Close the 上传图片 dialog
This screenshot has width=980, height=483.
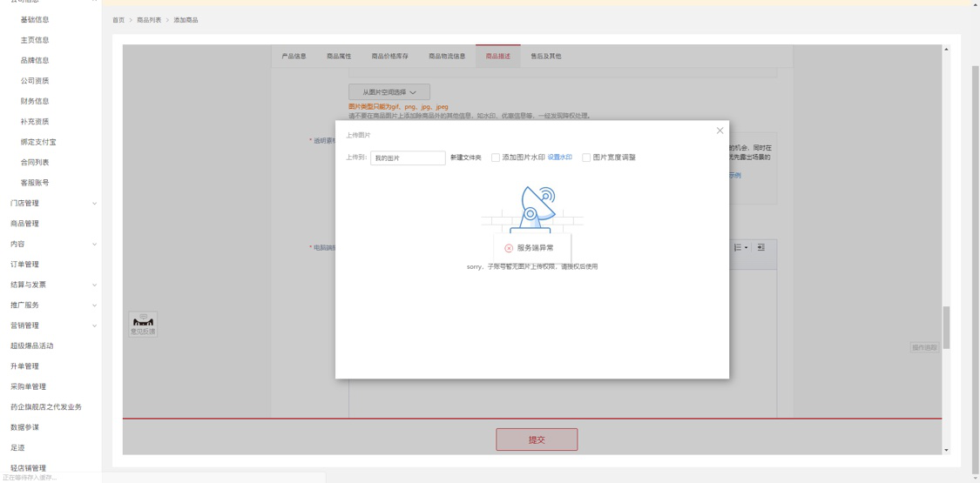720,131
